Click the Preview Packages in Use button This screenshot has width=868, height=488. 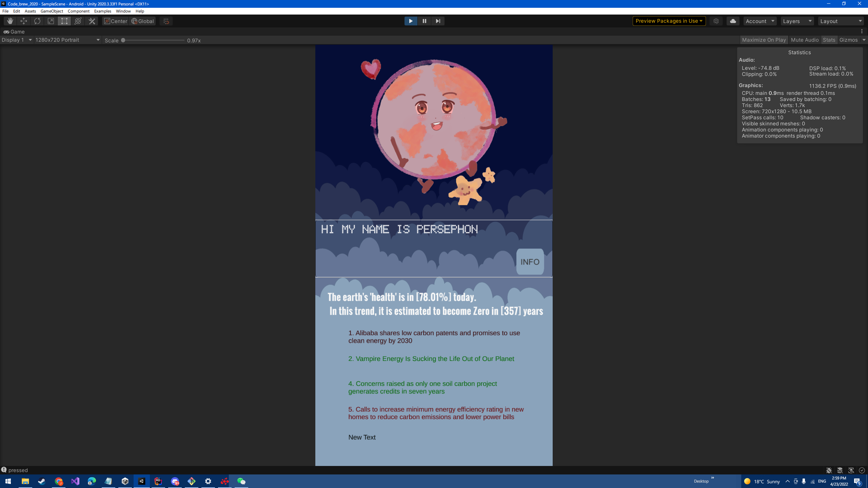pyautogui.click(x=669, y=21)
